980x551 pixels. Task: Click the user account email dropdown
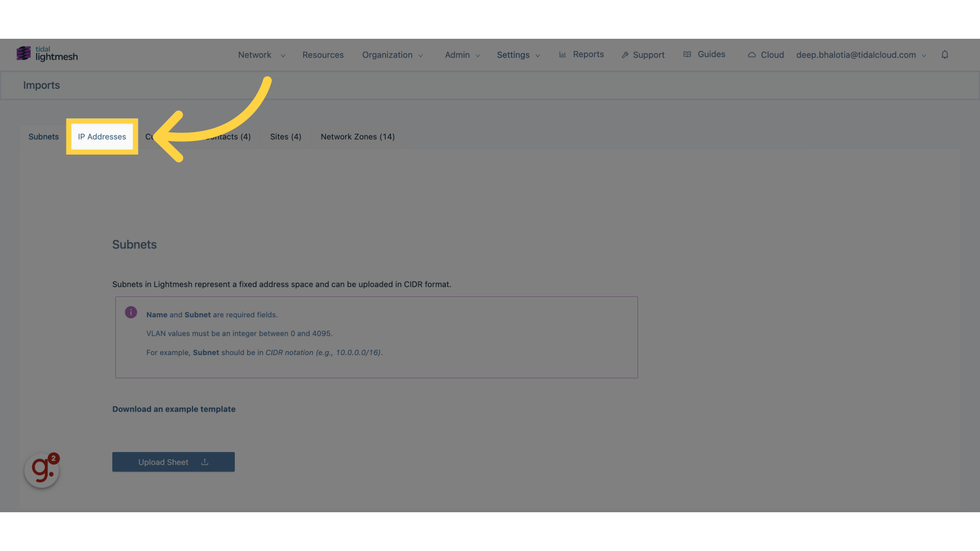(862, 55)
